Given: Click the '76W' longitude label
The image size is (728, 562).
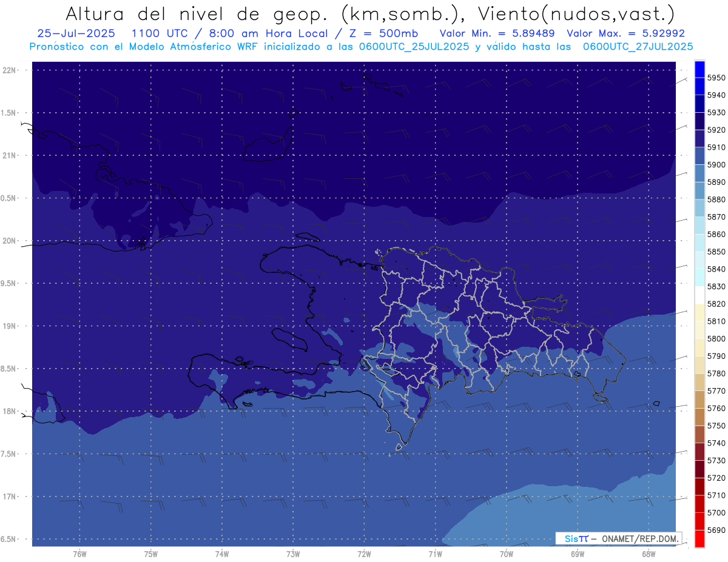Looking at the screenshot, I should click(x=79, y=554).
